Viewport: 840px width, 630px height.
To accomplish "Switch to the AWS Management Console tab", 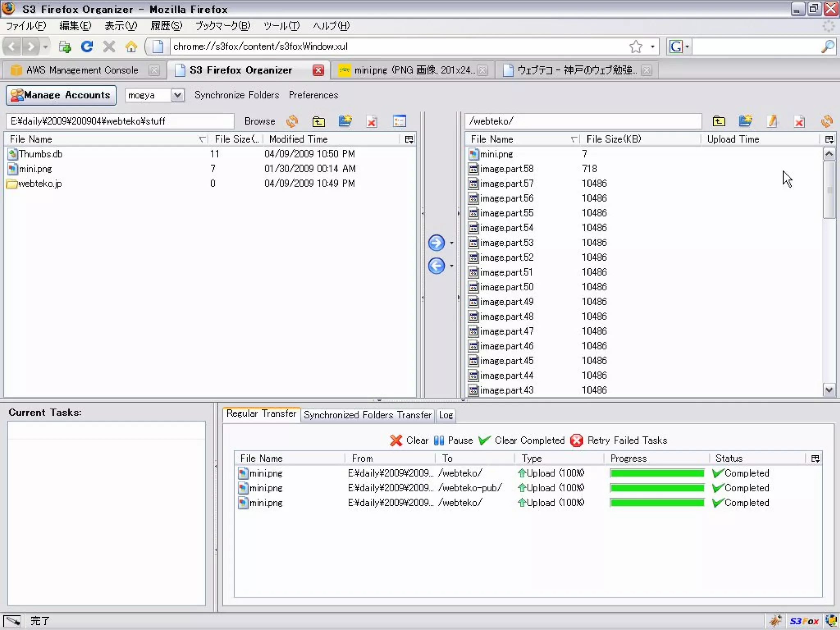I will pyautogui.click(x=83, y=70).
